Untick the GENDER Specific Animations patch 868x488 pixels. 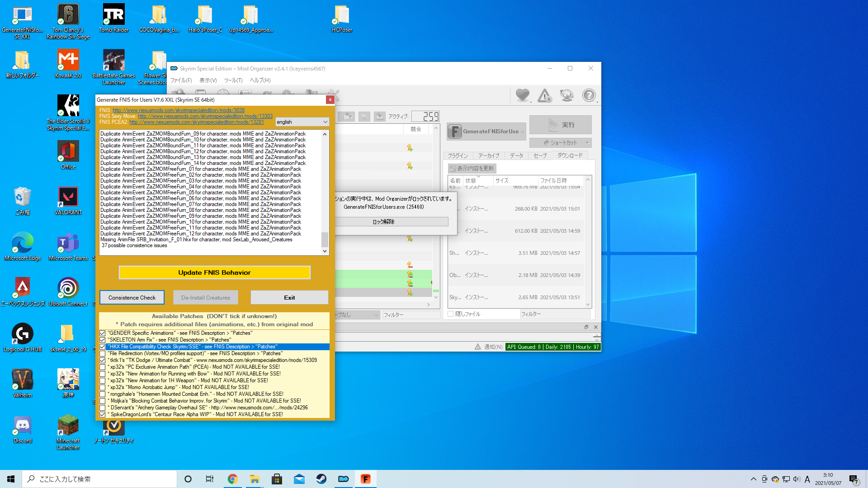(103, 333)
